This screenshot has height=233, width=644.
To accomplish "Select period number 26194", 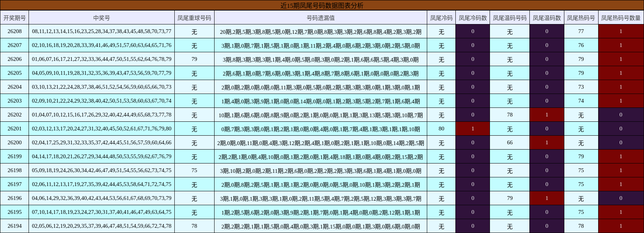I will tap(15, 226).
